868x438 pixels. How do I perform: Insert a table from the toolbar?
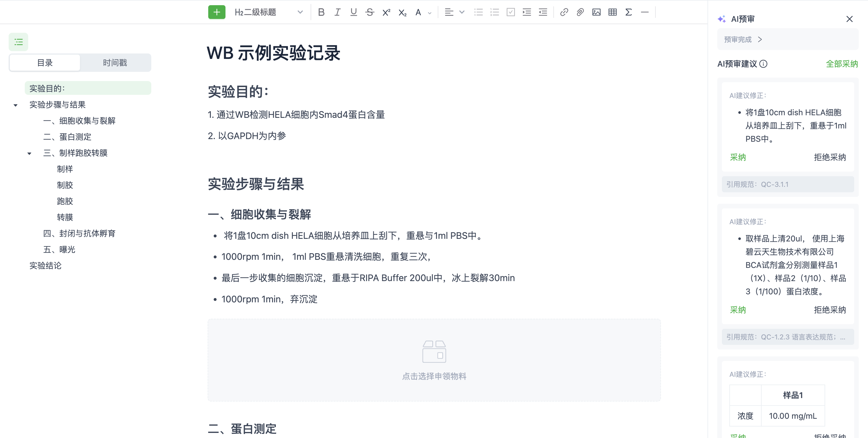click(x=612, y=12)
